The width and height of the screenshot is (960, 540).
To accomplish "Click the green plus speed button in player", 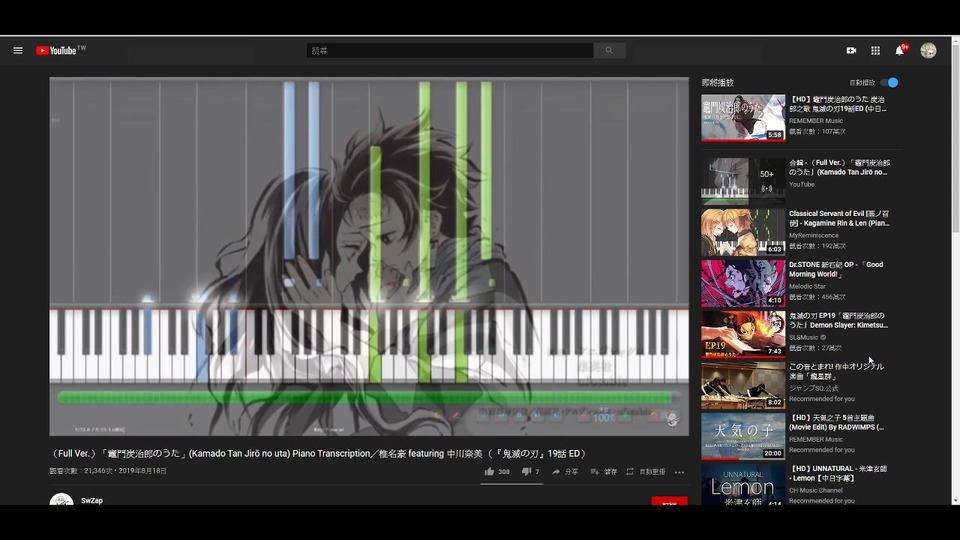I will (x=625, y=416).
